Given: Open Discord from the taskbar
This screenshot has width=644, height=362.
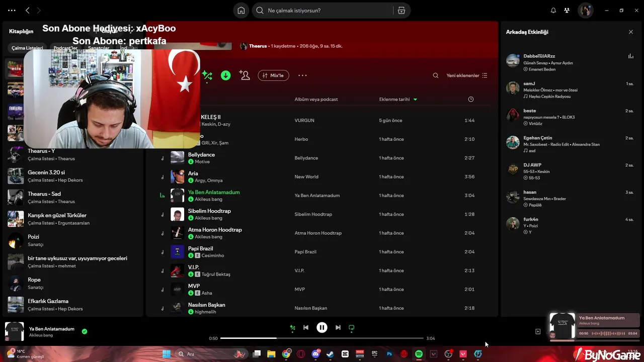Looking at the screenshot, I should tap(315, 354).
